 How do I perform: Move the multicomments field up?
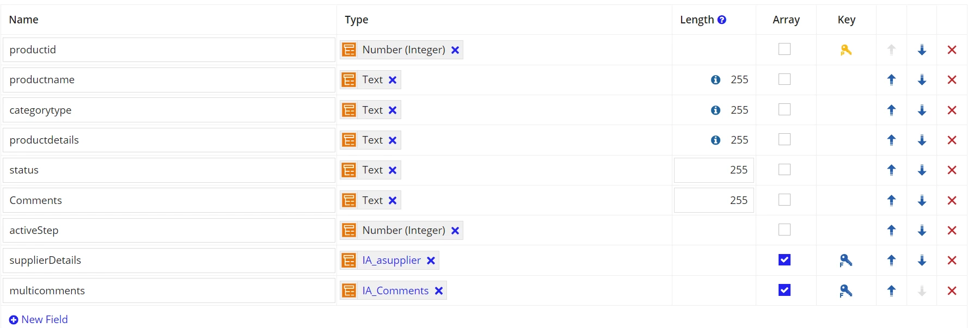(x=891, y=291)
